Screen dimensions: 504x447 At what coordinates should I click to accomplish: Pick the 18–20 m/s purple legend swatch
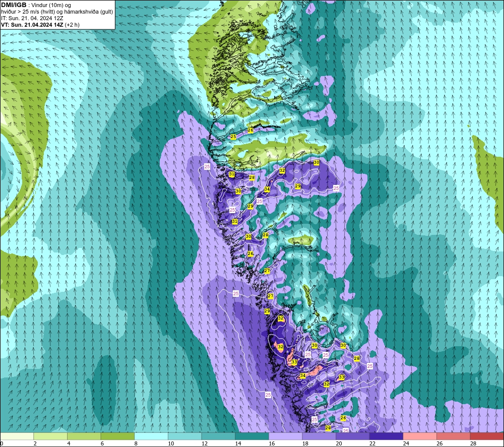click(x=319, y=436)
